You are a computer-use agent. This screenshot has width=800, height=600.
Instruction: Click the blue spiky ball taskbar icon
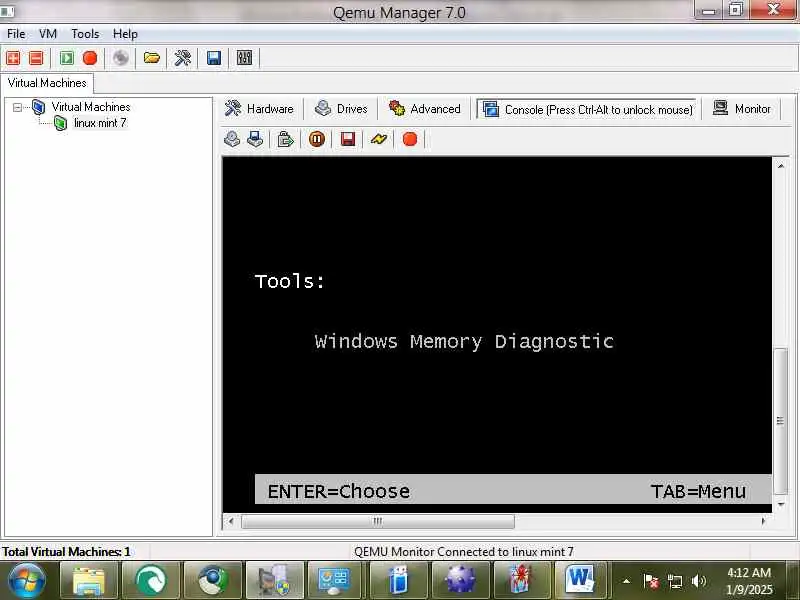[461, 581]
